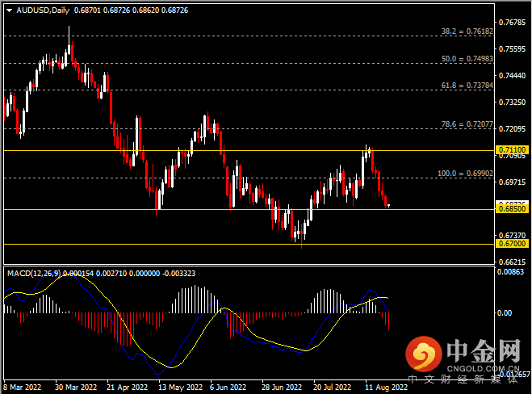Select the 0.71100 yellow price tag
This screenshot has width=532, height=394.
(x=512, y=150)
